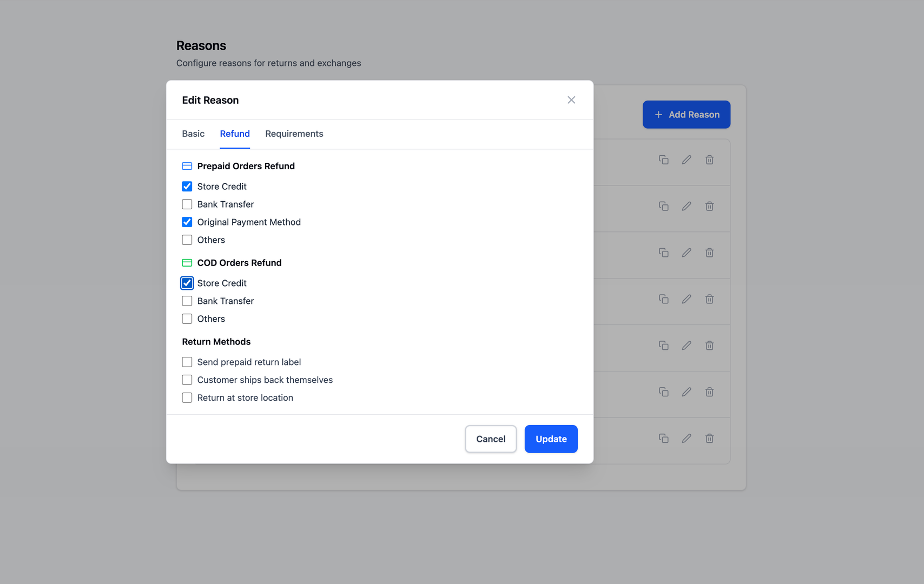Open the pencil edit icon on the last reason

[x=687, y=438]
